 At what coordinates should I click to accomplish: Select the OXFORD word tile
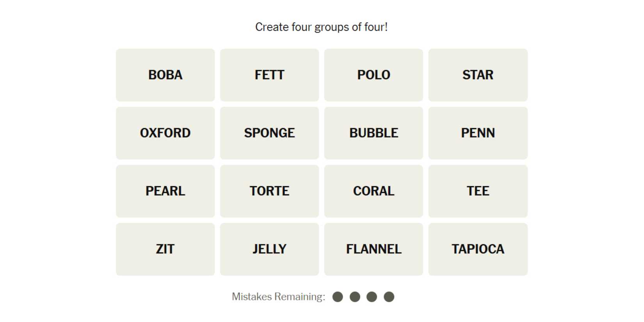pyautogui.click(x=165, y=133)
